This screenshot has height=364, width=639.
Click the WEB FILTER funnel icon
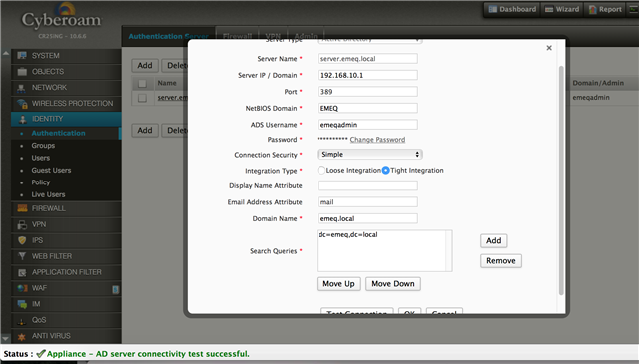pos(22,256)
